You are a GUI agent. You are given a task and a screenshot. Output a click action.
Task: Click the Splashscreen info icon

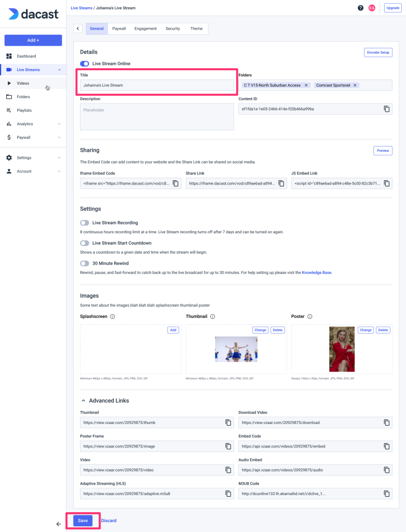(112, 316)
